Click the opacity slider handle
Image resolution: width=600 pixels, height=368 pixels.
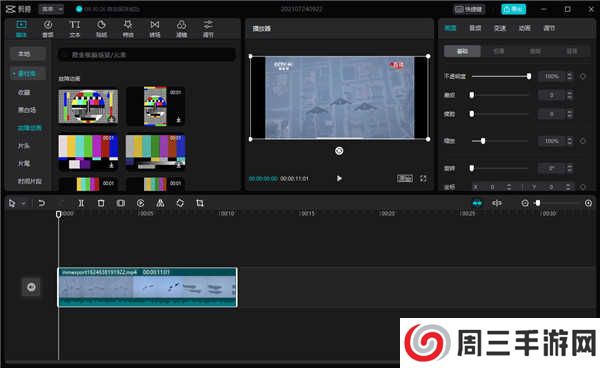[x=529, y=77]
